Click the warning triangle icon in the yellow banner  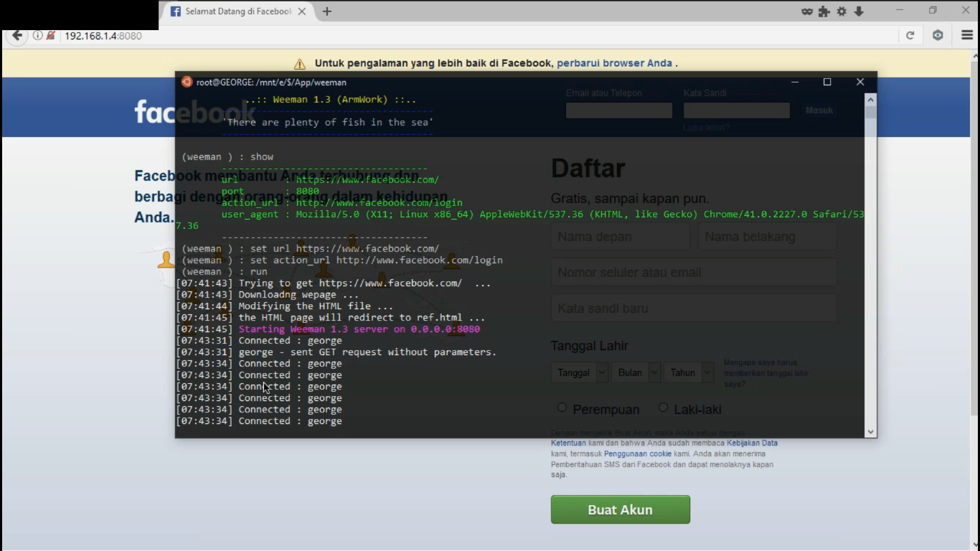(x=300, y=64)
